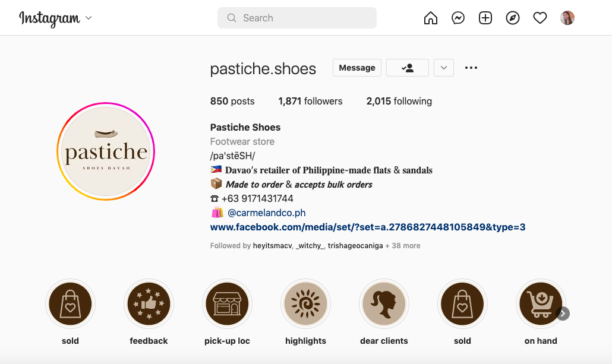
Task: Open follower heyitsmacv's profile
Action: (x=273, y=246)
